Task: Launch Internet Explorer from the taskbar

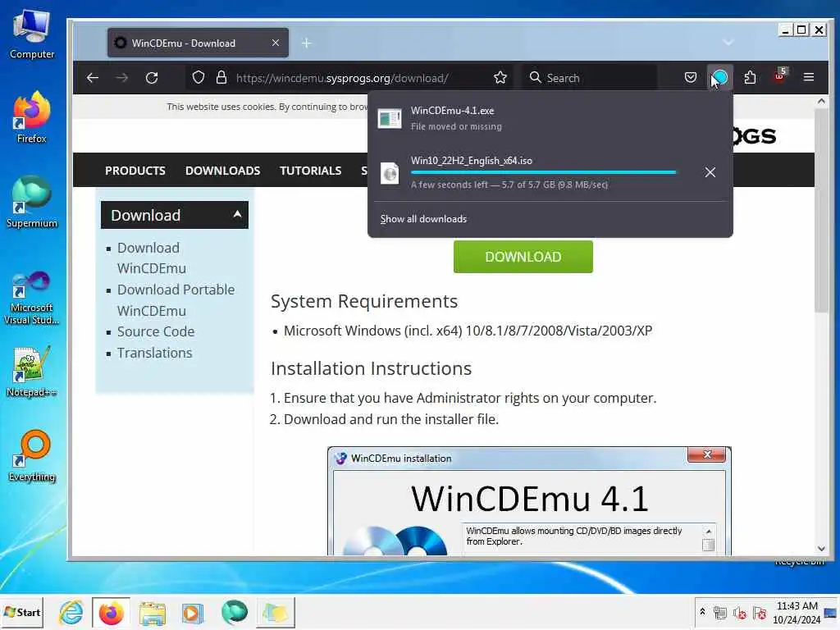Action: pos(71,612)
